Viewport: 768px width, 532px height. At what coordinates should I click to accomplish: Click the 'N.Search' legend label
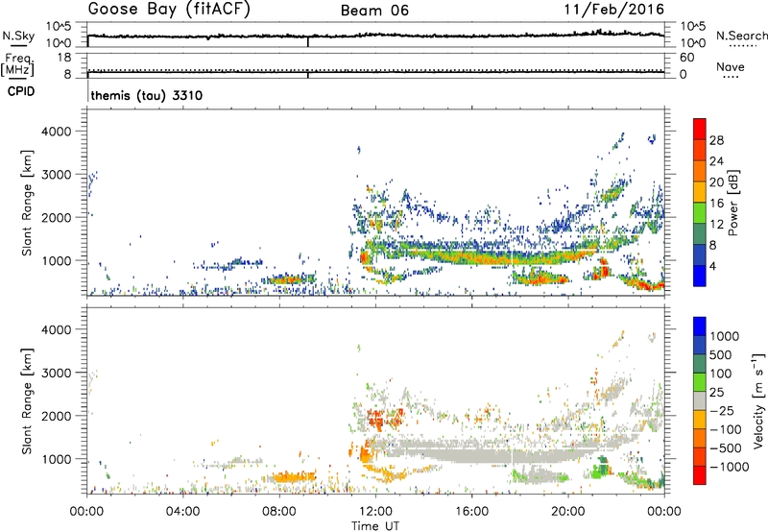[742, 36]
